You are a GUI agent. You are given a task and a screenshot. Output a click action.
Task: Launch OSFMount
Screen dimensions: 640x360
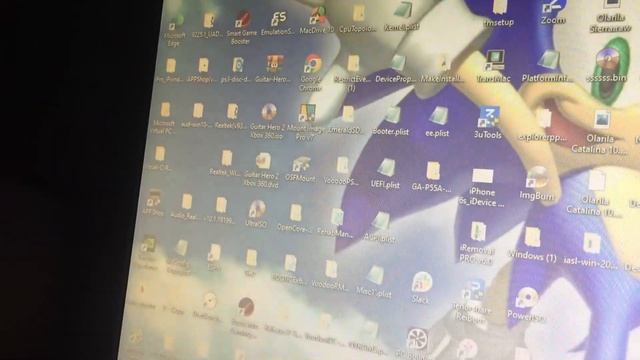(x=301, y=170)
